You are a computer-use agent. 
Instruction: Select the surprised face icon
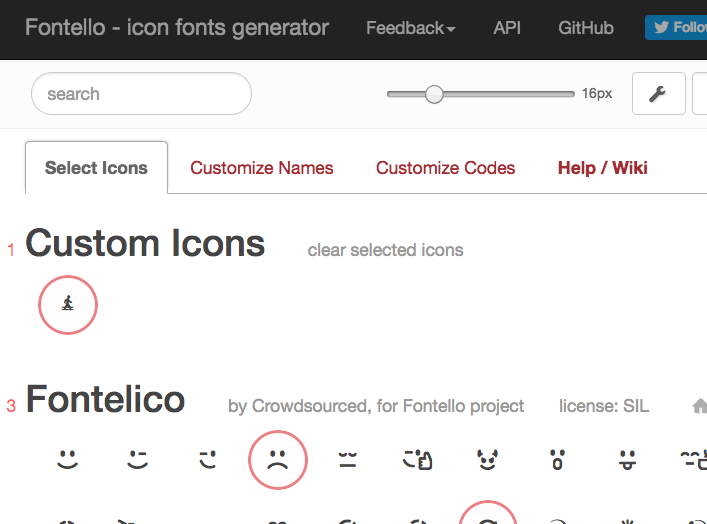(558, 460)
